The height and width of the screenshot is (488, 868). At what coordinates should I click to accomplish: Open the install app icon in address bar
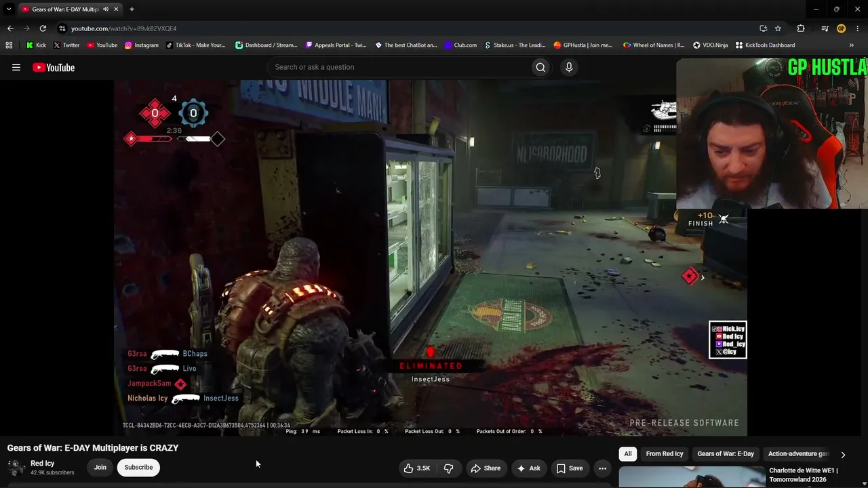point(763,28)
